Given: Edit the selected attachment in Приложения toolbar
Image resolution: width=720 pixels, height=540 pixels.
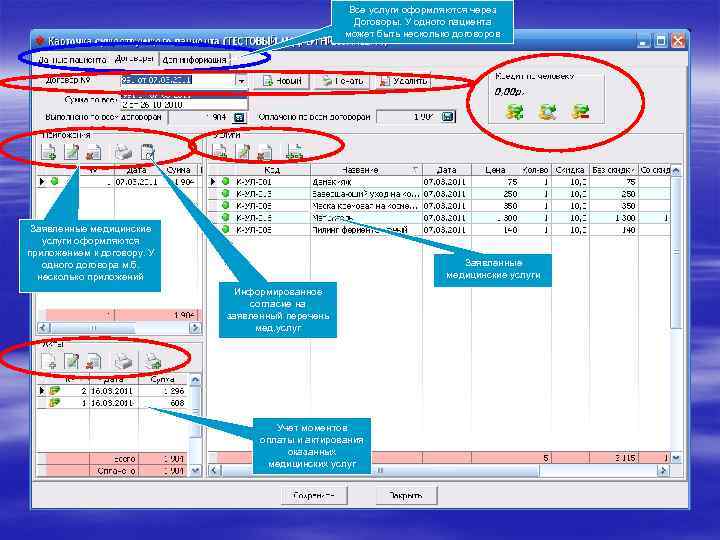Looking at the screenshot, I should (x=71, y=152).
